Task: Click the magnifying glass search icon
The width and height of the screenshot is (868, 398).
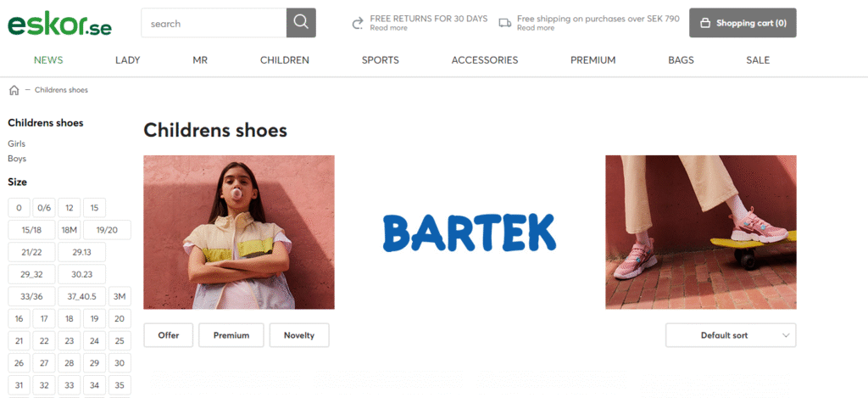Action: 301,23
